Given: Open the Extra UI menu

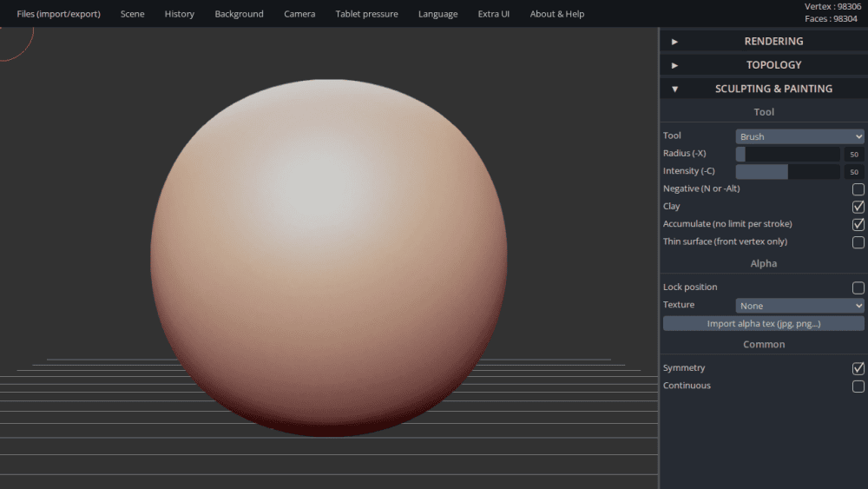Looking at the screenshot, I should (494, 14).
